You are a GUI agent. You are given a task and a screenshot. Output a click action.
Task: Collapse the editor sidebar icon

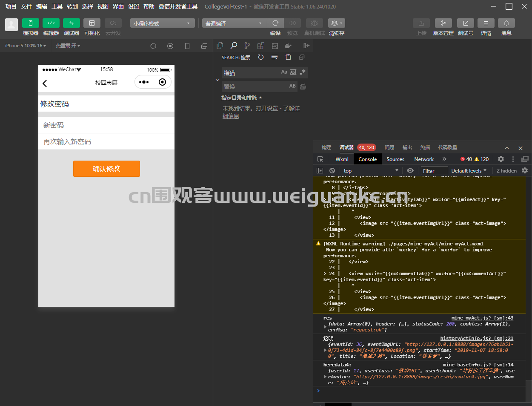pos(306,46)
